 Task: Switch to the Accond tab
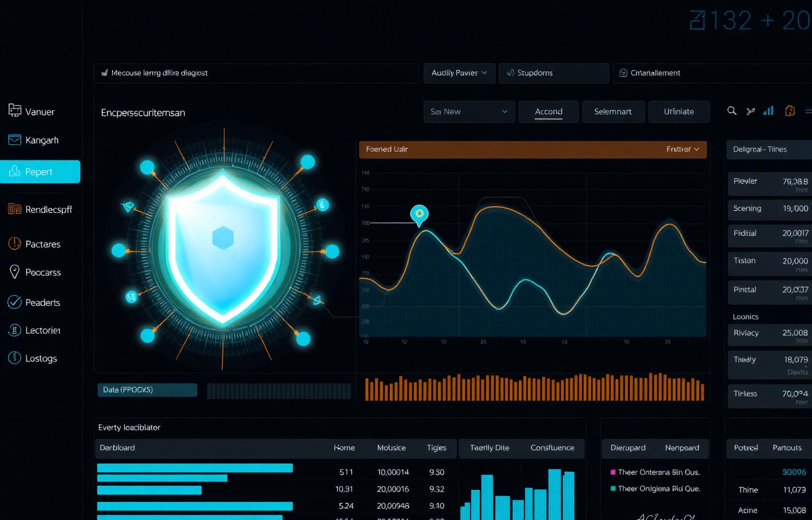[549, 112]
